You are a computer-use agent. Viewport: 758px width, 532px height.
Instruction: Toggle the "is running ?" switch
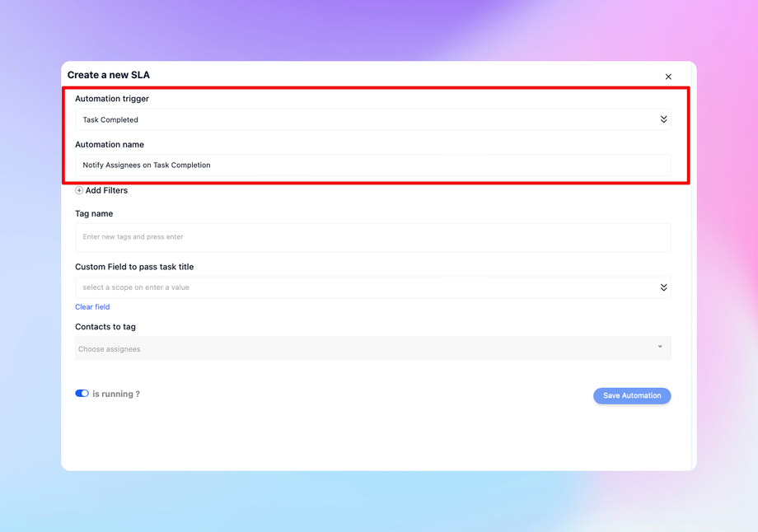click(82, 394)
